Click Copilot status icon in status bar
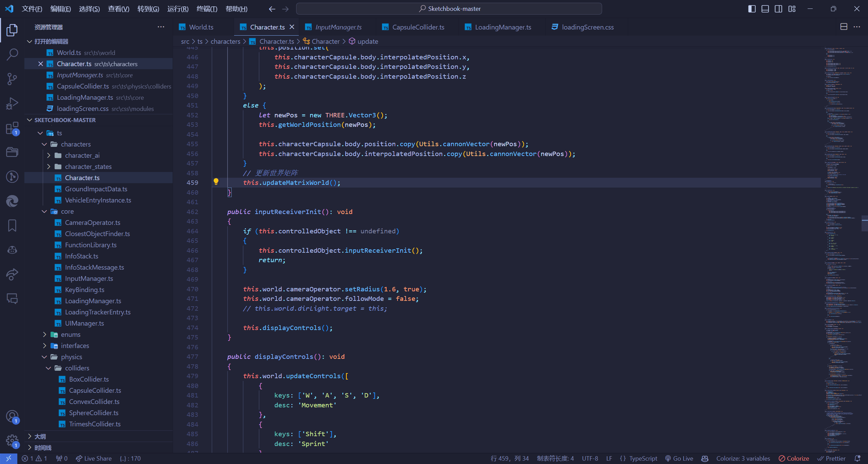The image size is (868, 464). coord(705,458)
